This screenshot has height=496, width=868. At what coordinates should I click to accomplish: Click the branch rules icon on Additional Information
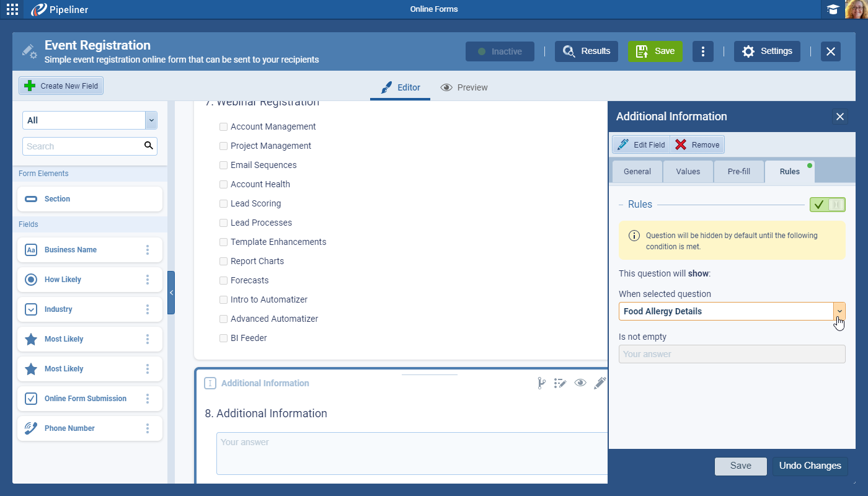click(x=541, y=383)
